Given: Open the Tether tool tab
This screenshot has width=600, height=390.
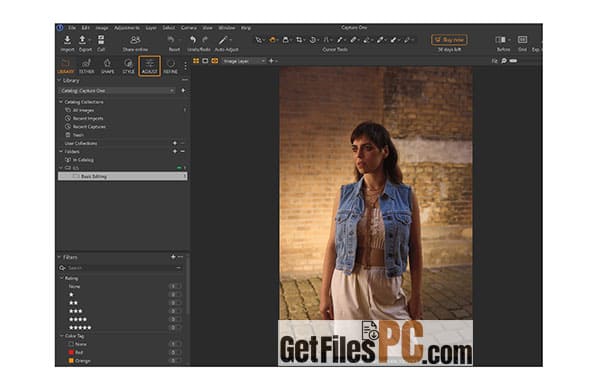Looking at the screenshot, I should 86,66.
